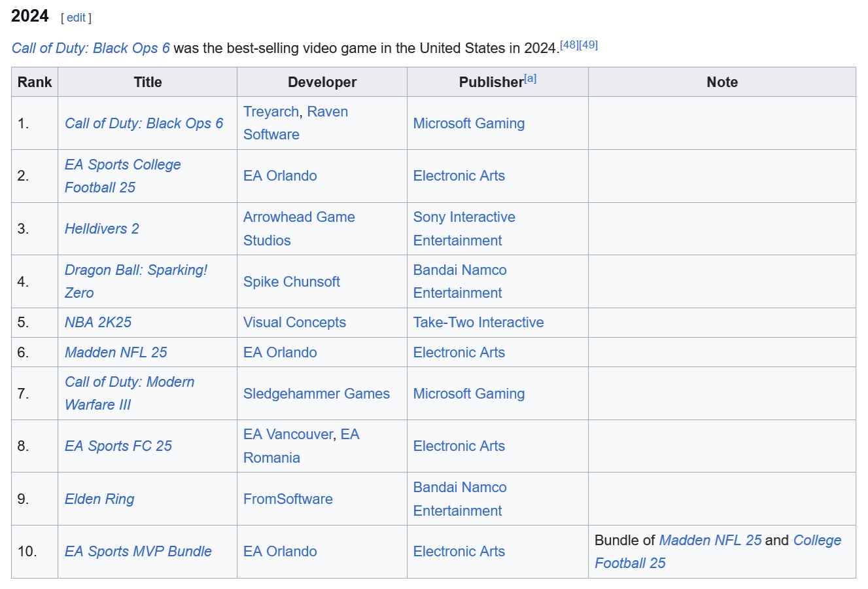Click Bandai Namco Entertainment in the rank 4 row
The image size is (868, 589).
pos(460,281)
